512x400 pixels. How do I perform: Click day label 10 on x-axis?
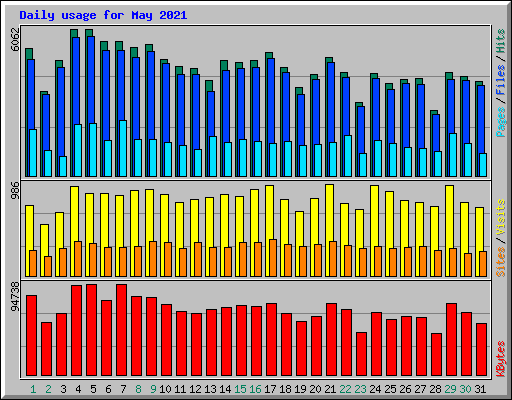[x=165, y=389]
